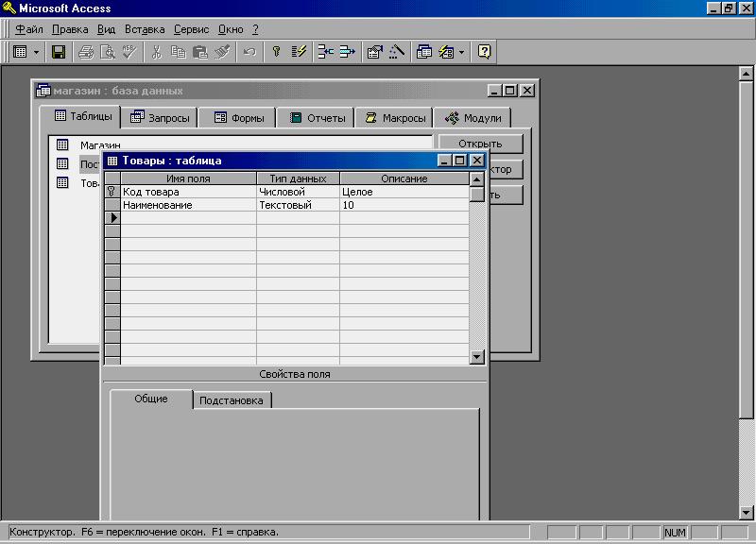Screen dimensions: 756x544
Task: Minimize the Товары table window
Action: coord(444,161)
